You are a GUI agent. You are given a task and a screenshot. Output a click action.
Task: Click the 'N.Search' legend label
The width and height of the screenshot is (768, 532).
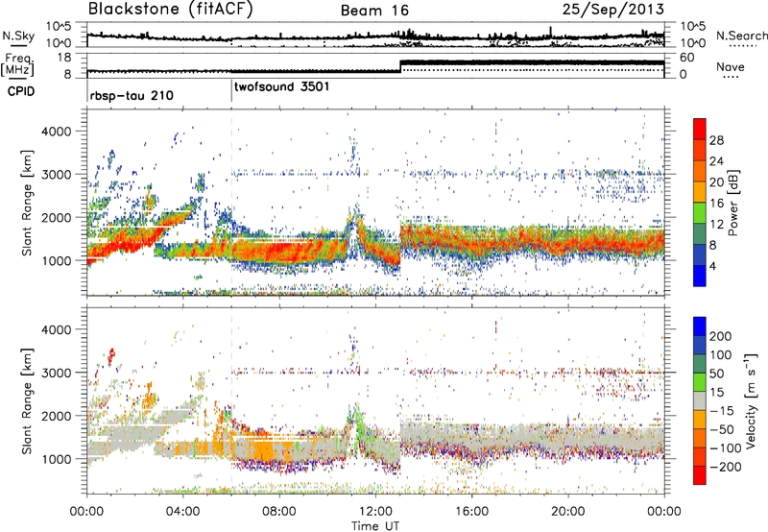(741, 36)
